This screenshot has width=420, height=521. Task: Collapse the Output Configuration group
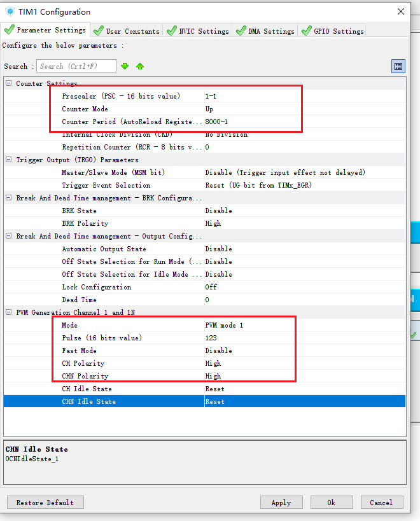point(9,236)
